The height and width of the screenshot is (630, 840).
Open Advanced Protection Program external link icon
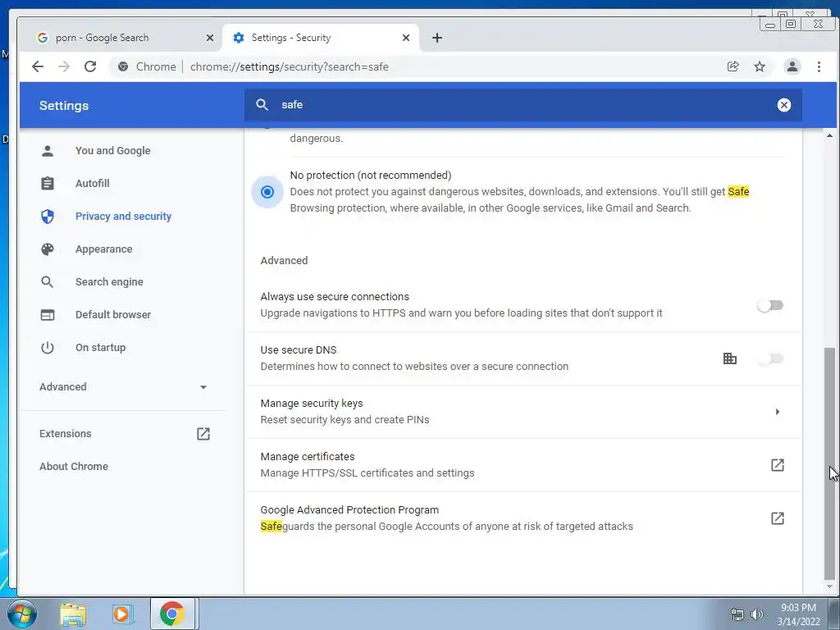pyautogui.click(x=778, y=518)
